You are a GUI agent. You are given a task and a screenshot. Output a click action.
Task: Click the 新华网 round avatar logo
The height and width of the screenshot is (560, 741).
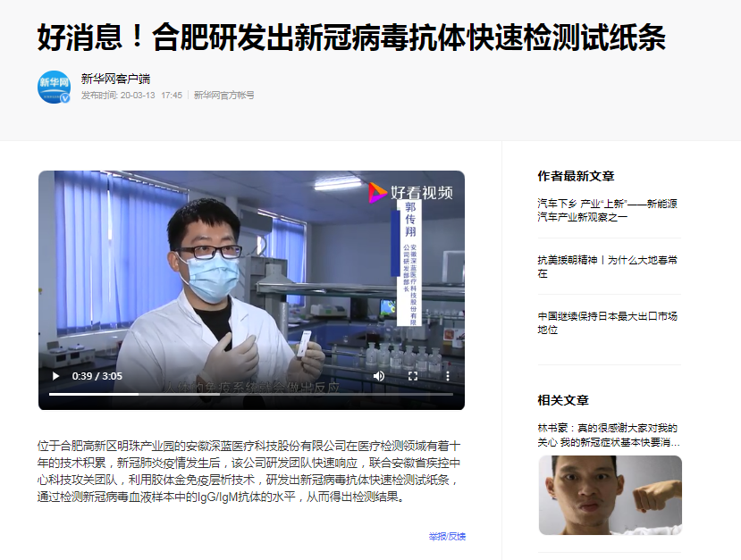[54, 87]
